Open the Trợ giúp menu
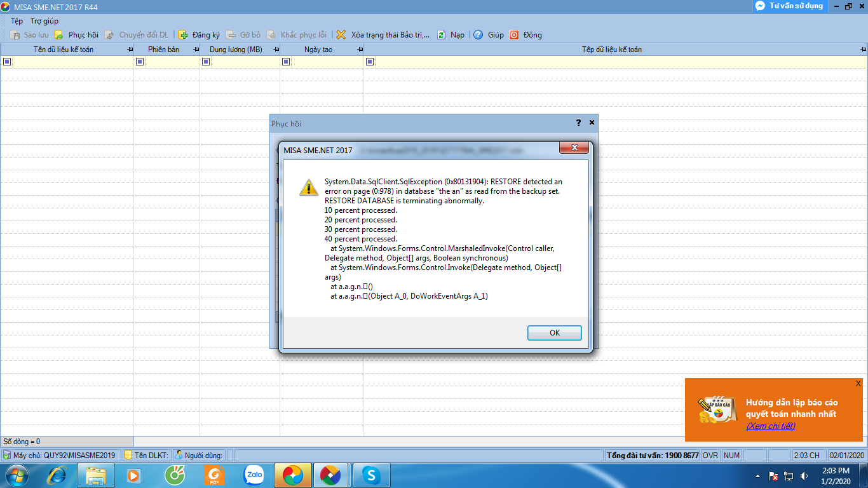 (x=44, y=21)
